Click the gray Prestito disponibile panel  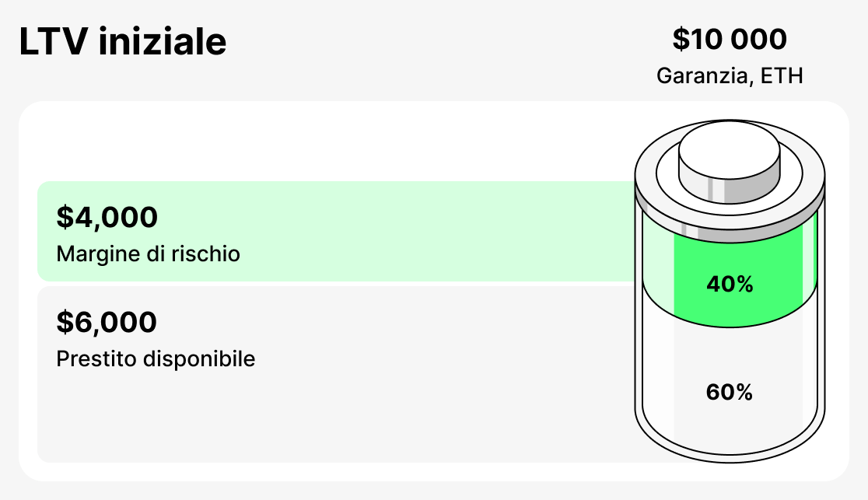336,374
